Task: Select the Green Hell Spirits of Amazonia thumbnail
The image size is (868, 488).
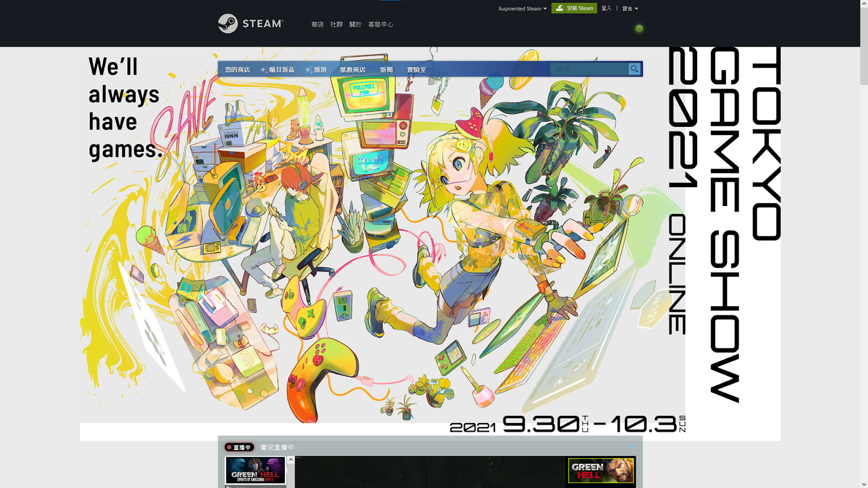Action: click(256, 470)
